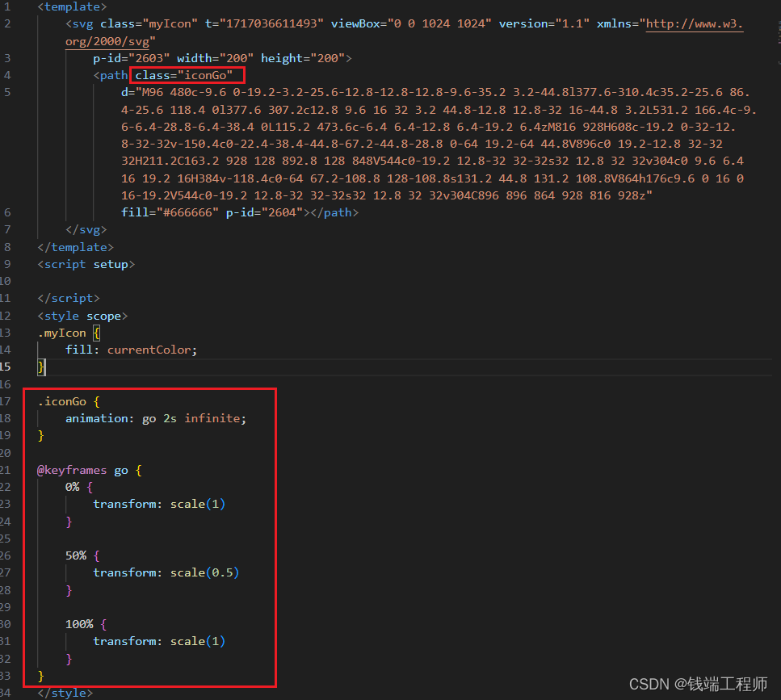781x700 pixels.
Task: Click the 50% keyframe selector
Action: [76, 556]
